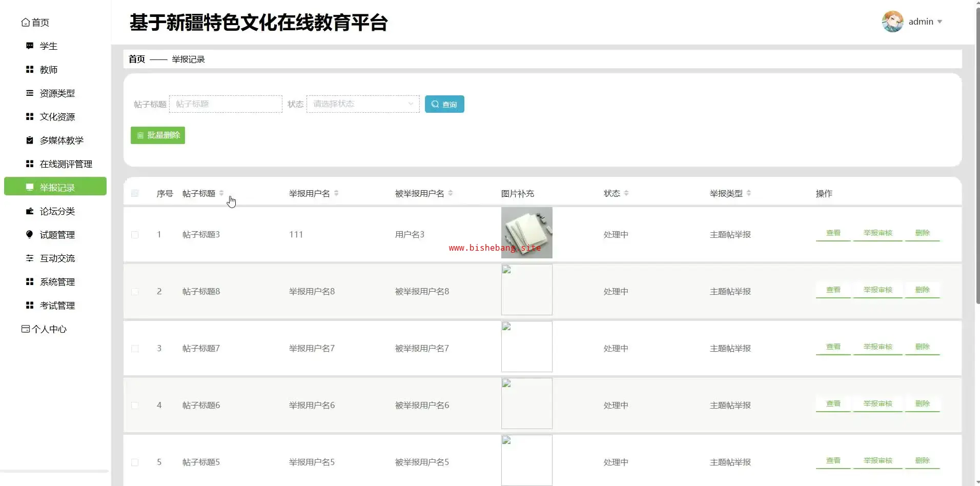Click the 被举报用户名7 cell text

422,349
